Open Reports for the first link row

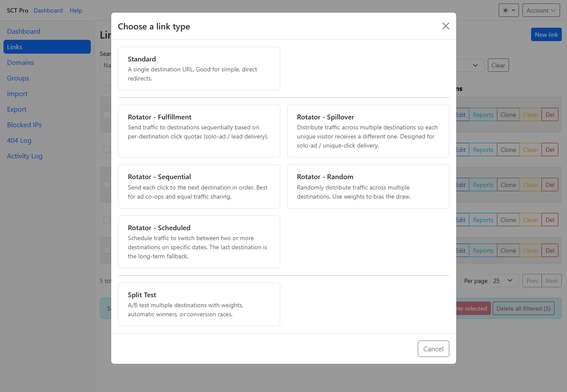tap(483, 115)
